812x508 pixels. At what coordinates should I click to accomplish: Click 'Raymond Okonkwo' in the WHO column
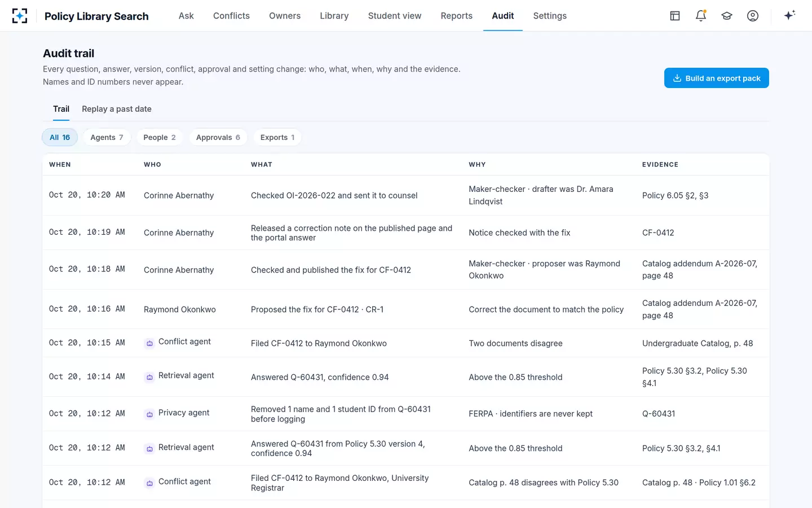pyautogui.click(x=180, y=309)
